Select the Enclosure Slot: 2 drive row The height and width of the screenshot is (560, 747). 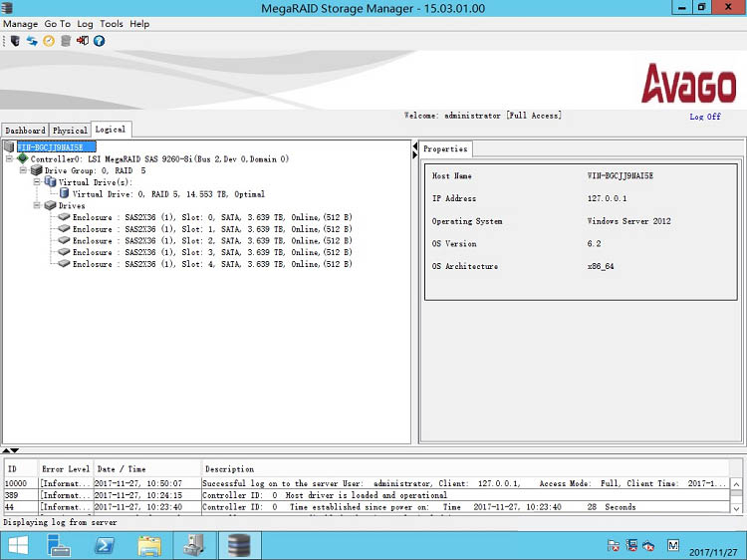point(212,241)
